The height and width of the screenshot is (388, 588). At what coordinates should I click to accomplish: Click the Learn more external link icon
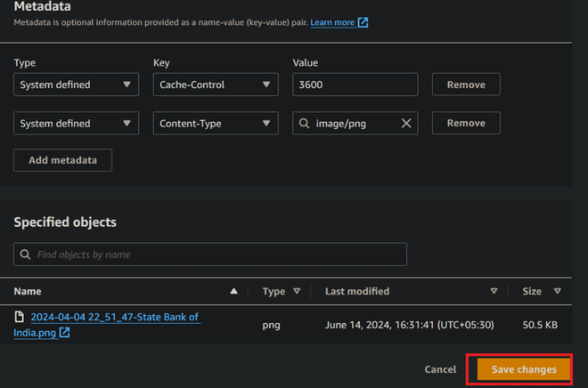point(363,22)
